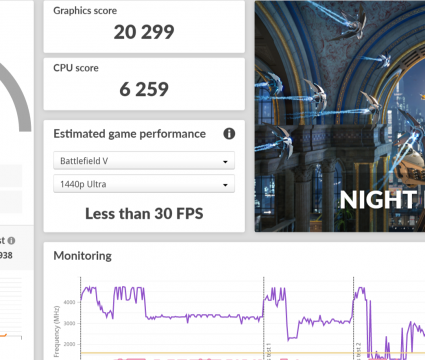Open the Night Raid benchmark thumbnail
425x360 pixels.
(x=340, y=116)
